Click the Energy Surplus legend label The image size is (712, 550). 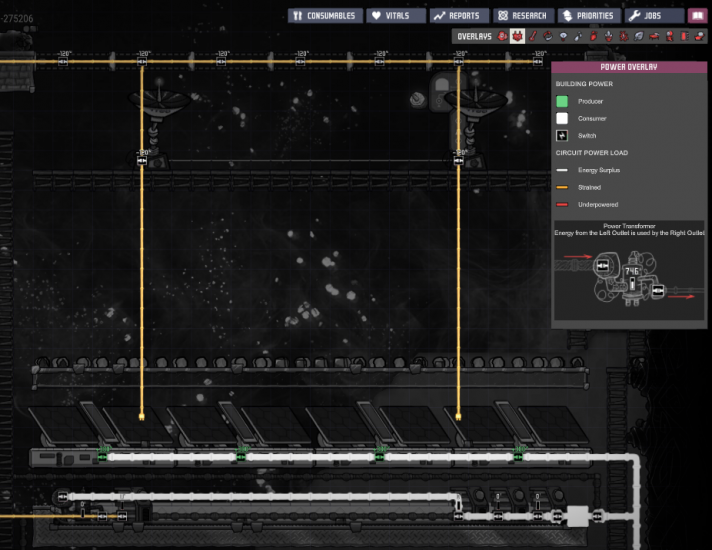(x=599, y=170)
